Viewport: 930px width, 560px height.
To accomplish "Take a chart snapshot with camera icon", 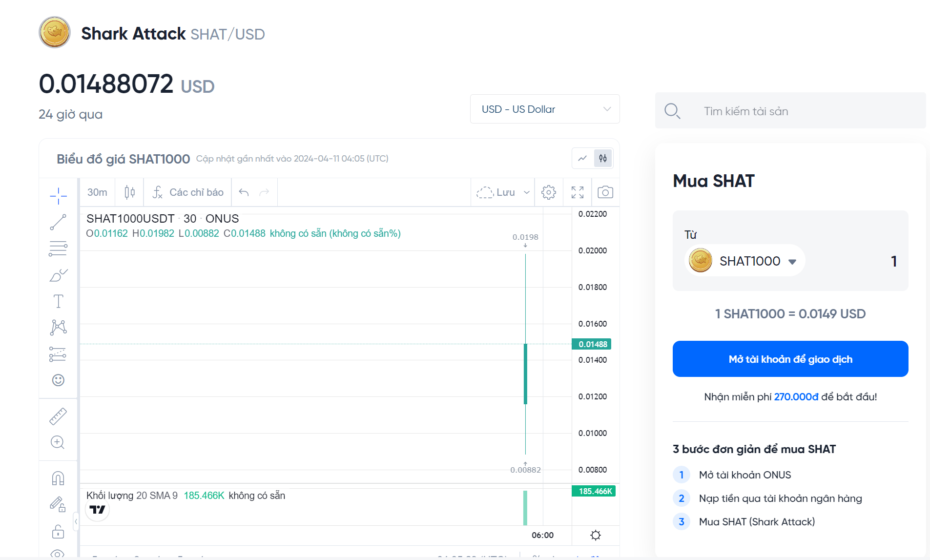I will [x=605, y=192].
